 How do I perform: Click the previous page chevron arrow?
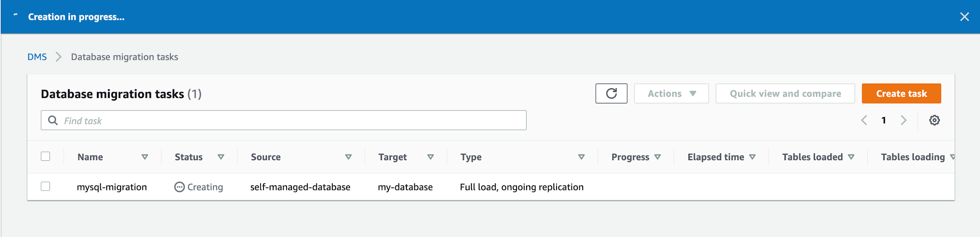click(864, 120)
